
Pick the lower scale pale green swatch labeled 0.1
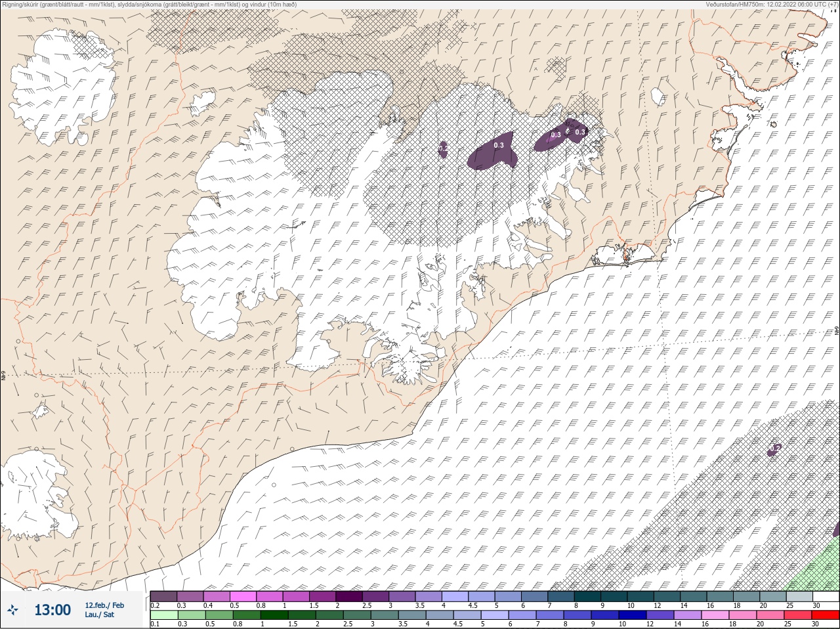click(163, 615)
